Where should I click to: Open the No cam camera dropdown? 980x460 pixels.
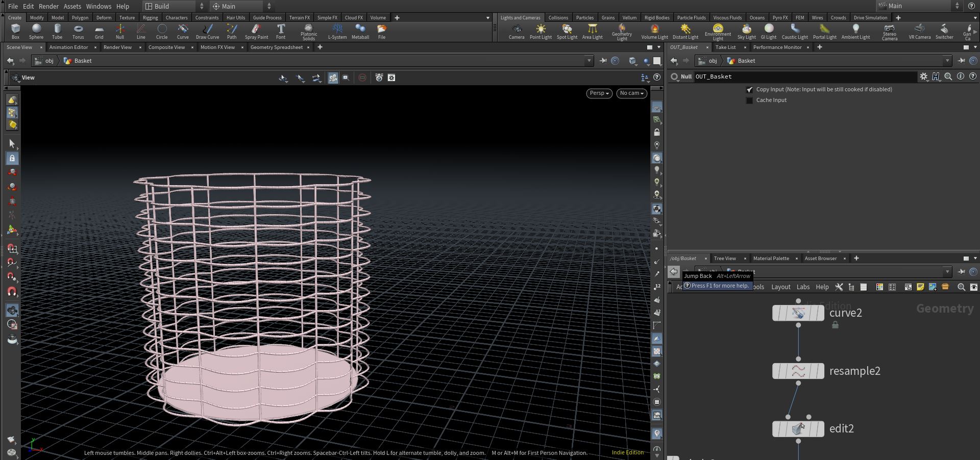[632, 93]
